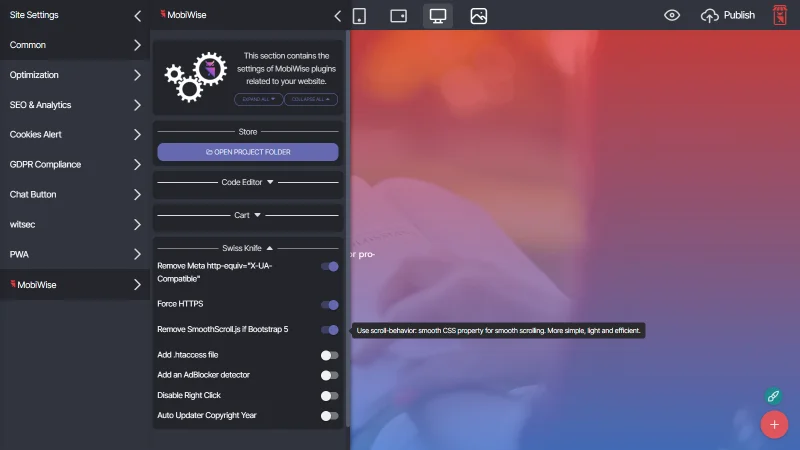The image size is (800, 450).
Task: Click the MobiWise panel vertical scrollbar
Action: point(348,229)
